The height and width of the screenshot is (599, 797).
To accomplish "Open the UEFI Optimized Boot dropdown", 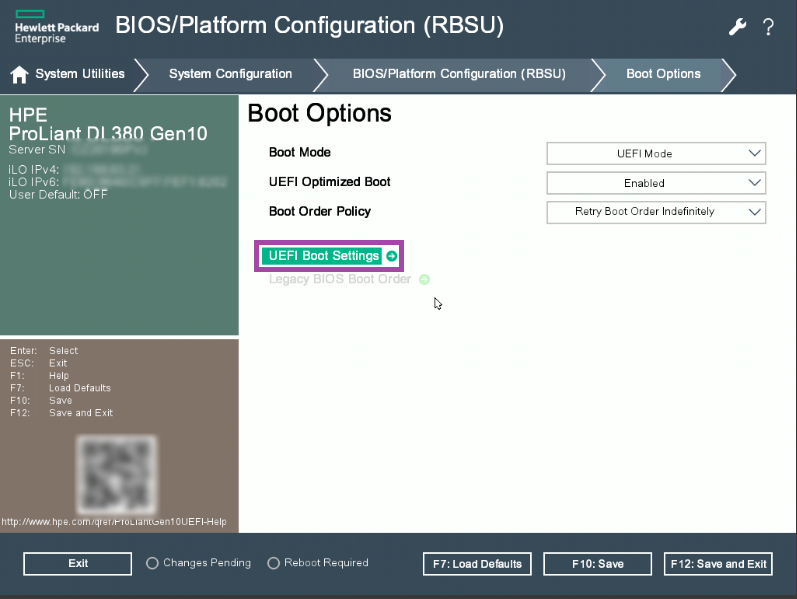I will tap(656, 183).
